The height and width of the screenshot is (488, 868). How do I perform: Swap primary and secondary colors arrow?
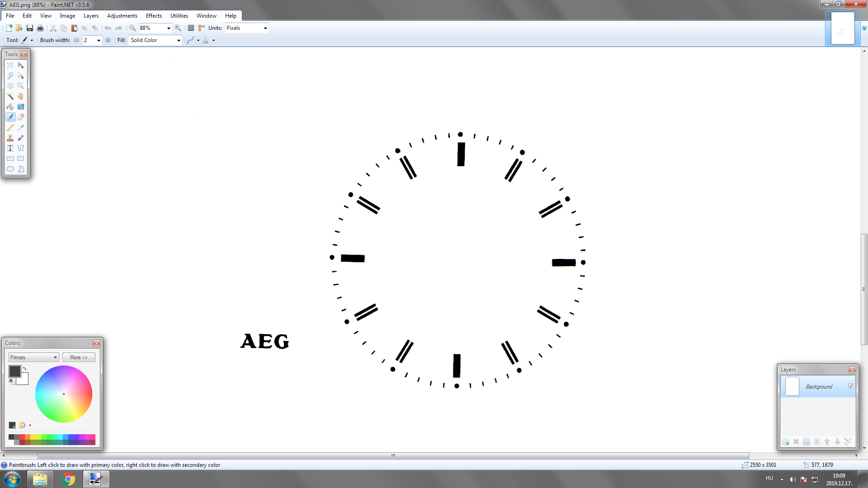[x=25, y=369]
